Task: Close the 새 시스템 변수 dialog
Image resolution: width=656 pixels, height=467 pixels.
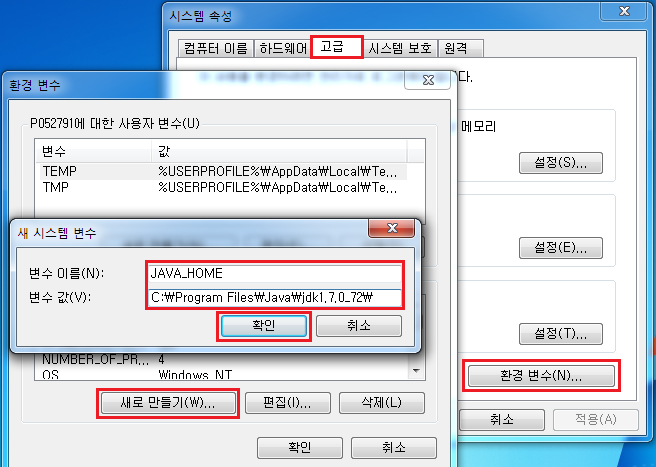Action: click(x=392, y=228)
